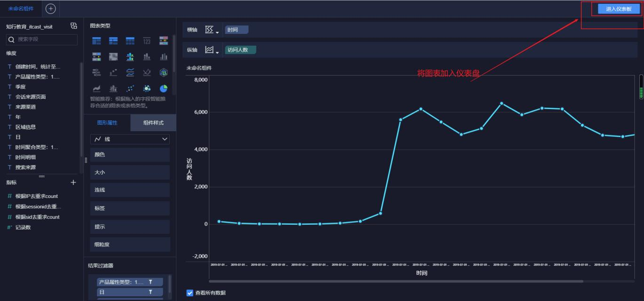Select the area chart type icon
644x301 pixels.
pos(96,88)
